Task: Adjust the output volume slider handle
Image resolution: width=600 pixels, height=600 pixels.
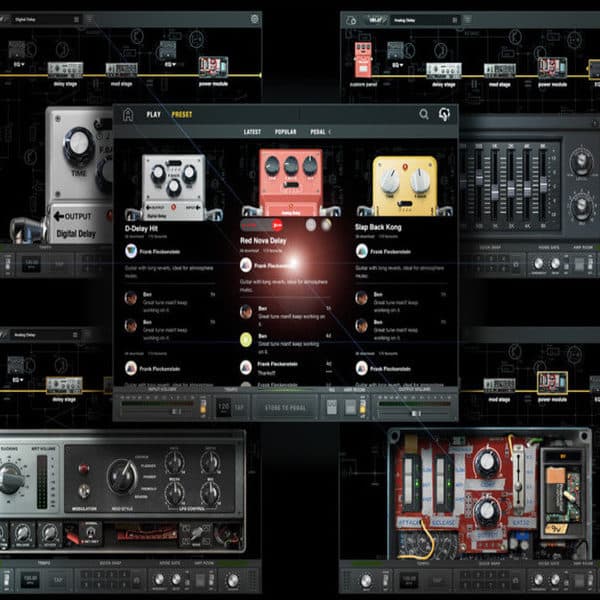Action: (416, 413)
